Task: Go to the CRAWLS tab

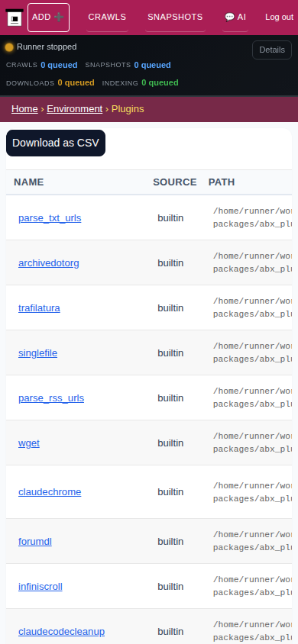Action: click(107, 18)
